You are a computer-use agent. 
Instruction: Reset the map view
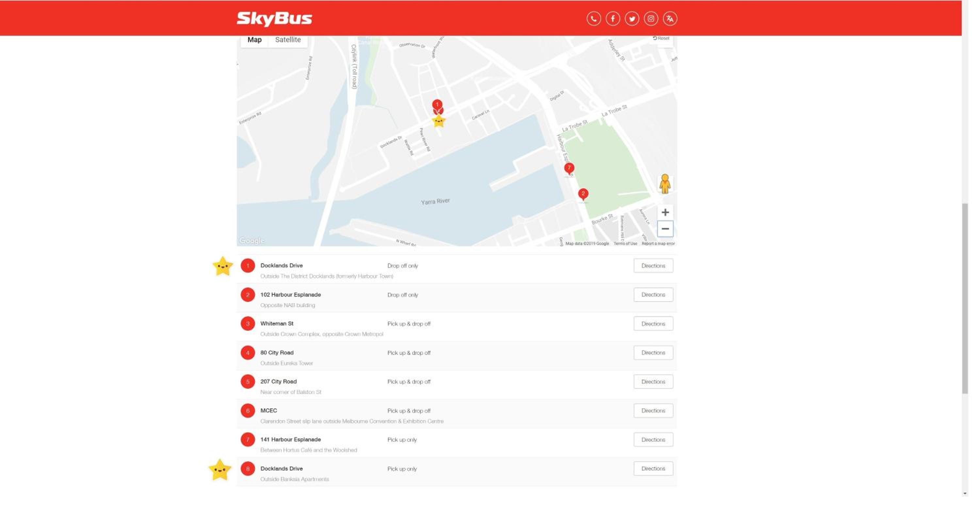click(661, 38)
